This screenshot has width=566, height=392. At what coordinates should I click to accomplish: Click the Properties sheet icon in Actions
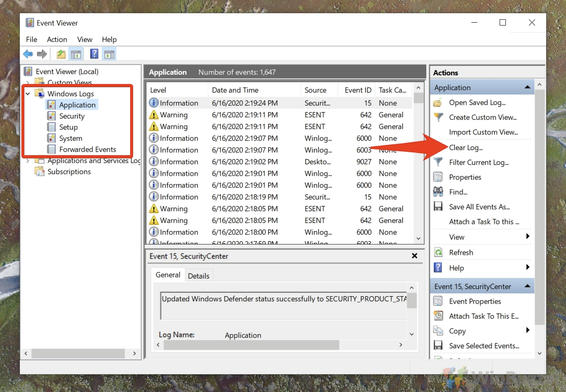438,177
